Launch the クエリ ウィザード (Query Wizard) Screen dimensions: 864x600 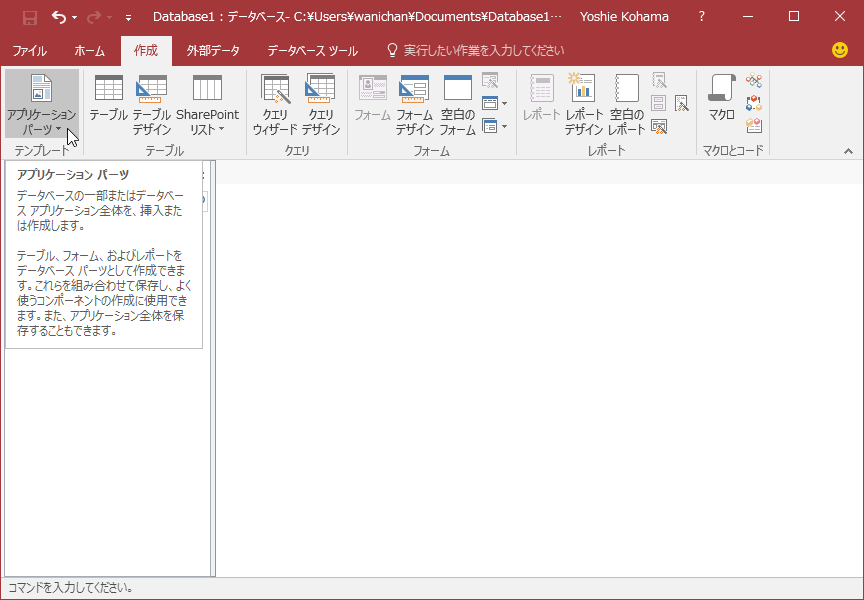point(275,104)
